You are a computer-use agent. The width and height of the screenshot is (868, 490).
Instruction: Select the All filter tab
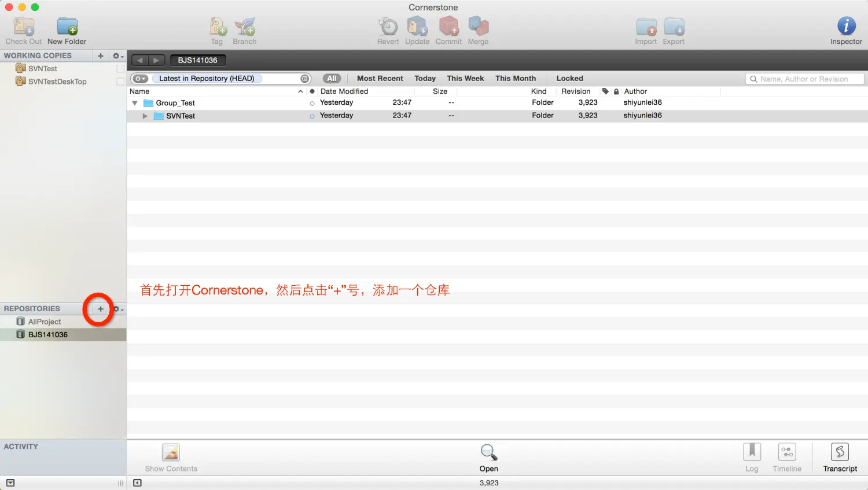[x=332, y=79]
